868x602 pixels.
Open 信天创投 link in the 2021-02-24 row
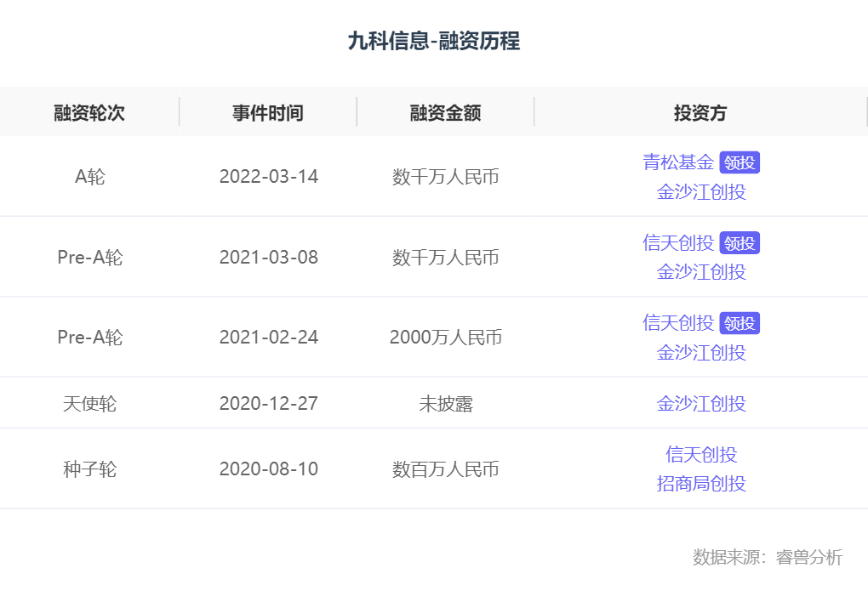[x=678, y=322]
